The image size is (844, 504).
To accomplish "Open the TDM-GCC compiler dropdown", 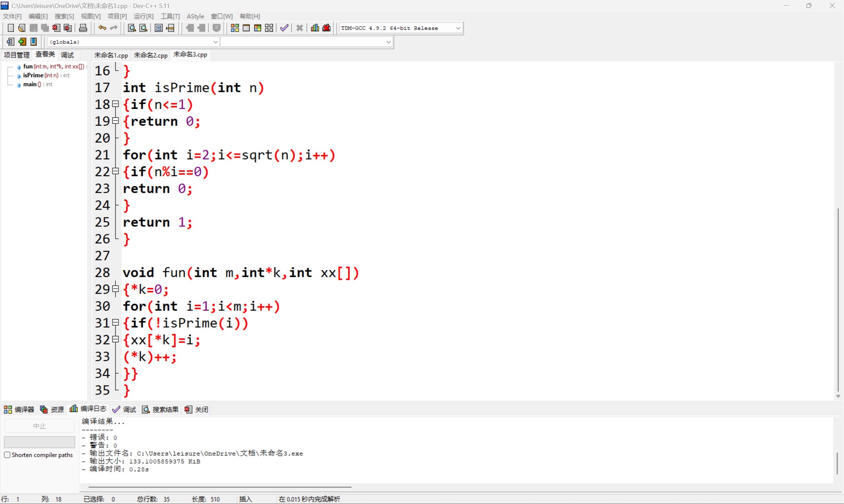I will (459, 28).
